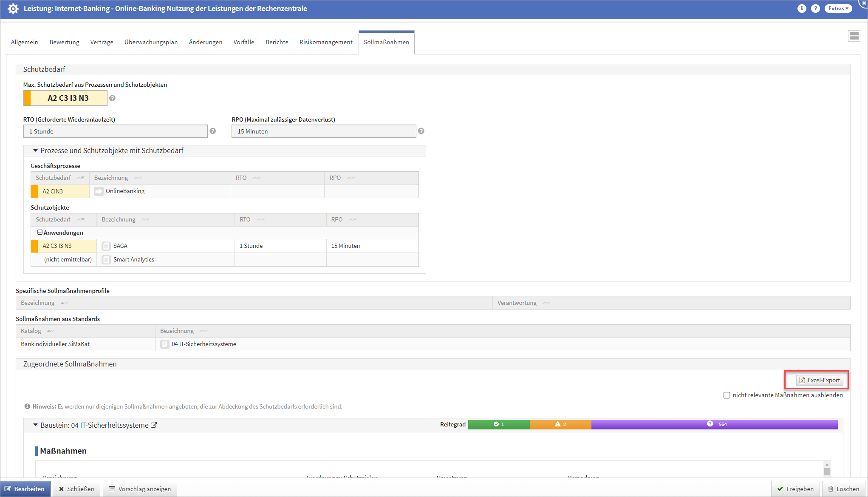Check 'nicht relevante Maßnahmen ausblenden'
Image resolution: width=868 pixels, height=497 pixels.
pos(727,395)
